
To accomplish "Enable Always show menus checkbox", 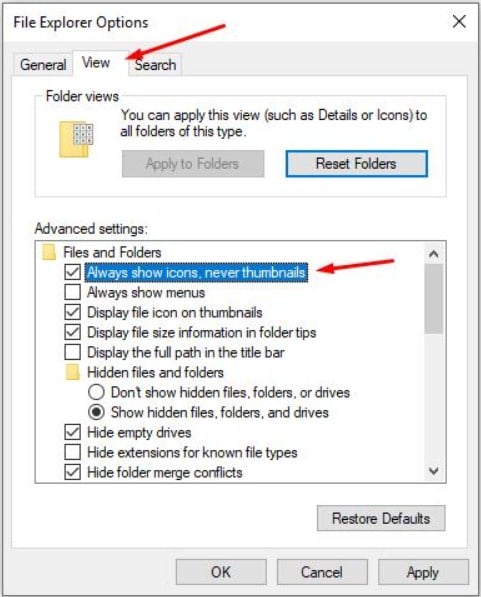I will (72, 292).
